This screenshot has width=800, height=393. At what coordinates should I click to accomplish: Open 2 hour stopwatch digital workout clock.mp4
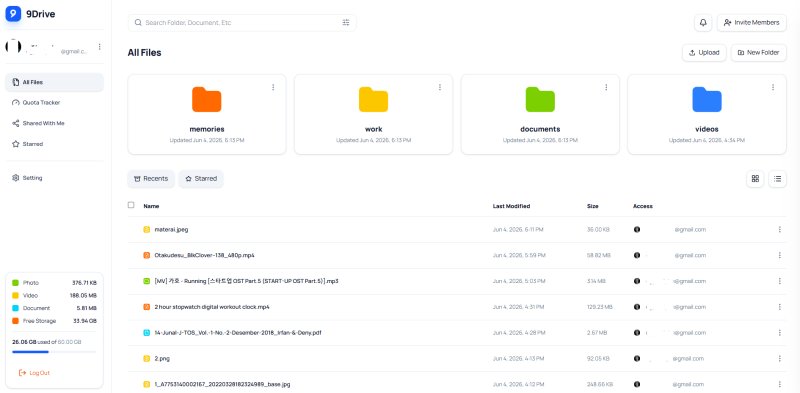[x=212, y=307]
